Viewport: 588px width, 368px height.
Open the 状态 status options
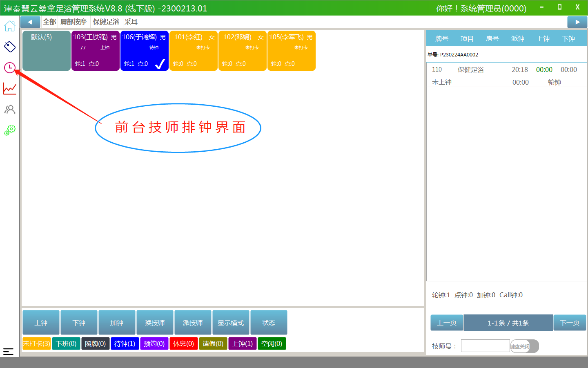pyautogui.click(x=269, y=323)
